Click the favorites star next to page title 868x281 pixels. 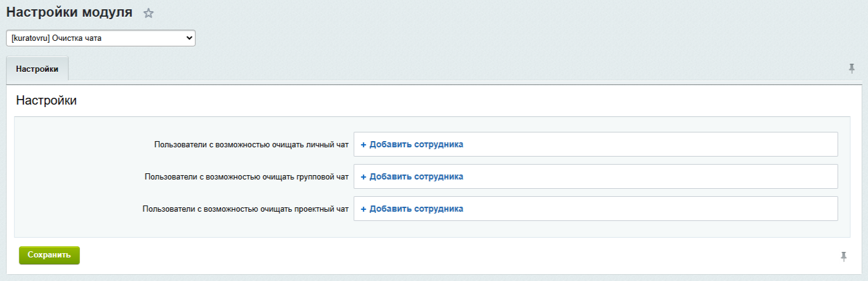pos(148,13)
